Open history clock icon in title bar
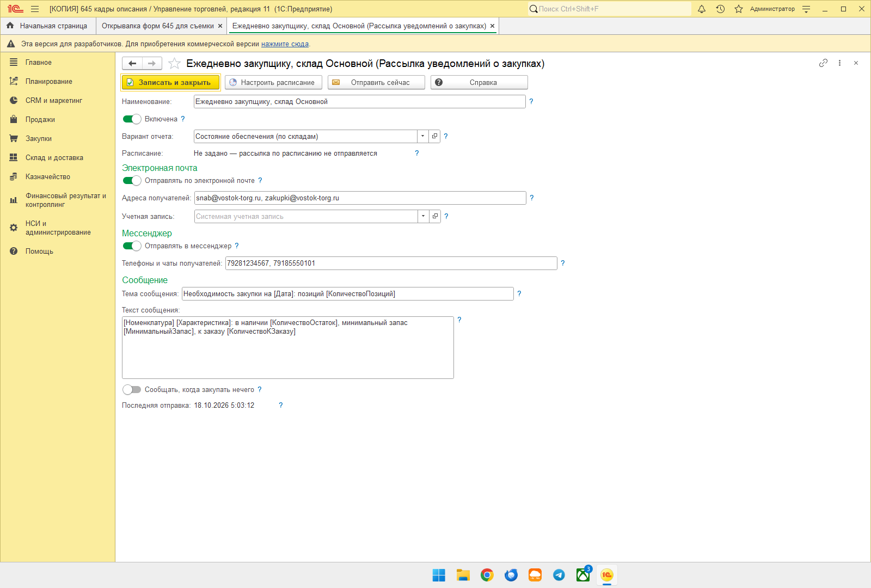The image size is (871, 588). [x=720, y=9]
